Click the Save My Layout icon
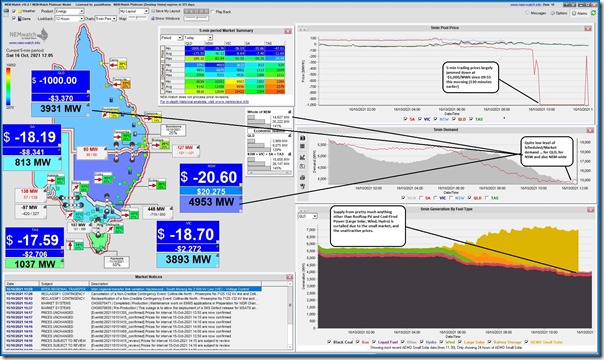Viewport: 604px width, 360px height. pos(153,12)
